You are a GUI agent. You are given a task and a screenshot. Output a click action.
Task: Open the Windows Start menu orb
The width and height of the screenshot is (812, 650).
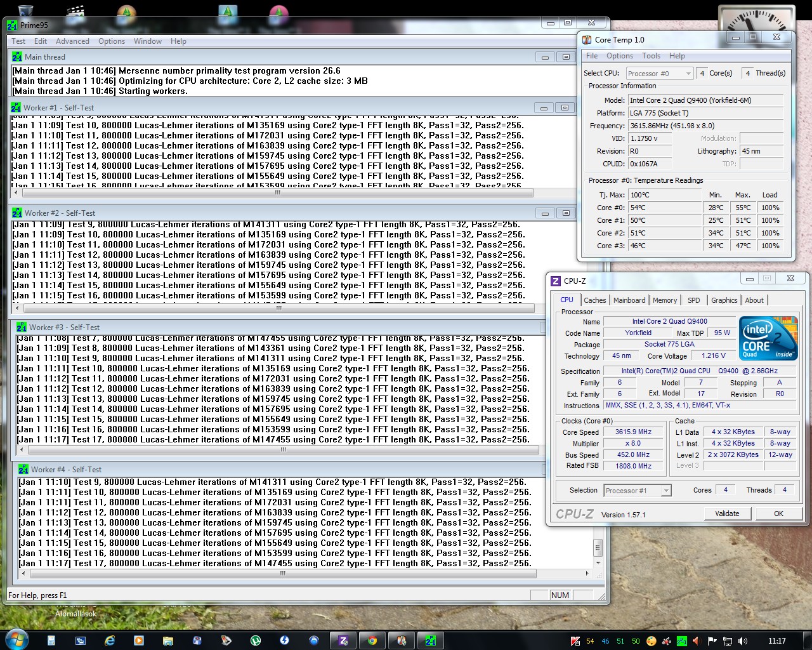click(16, 640)
